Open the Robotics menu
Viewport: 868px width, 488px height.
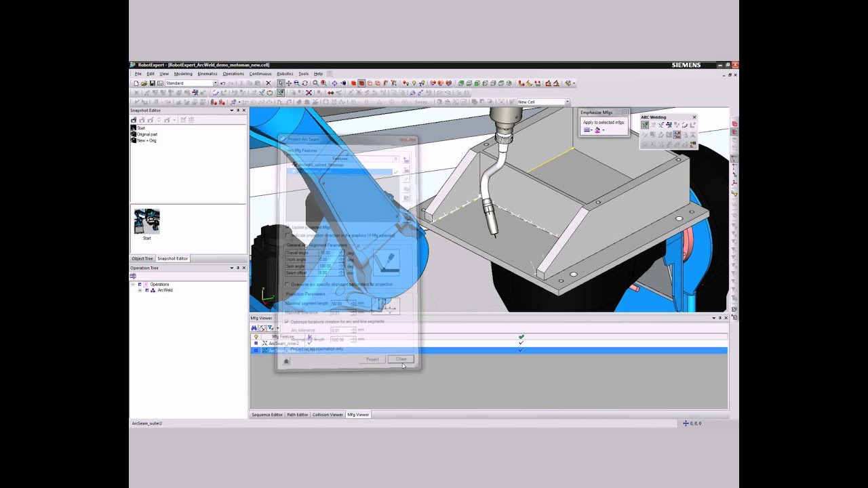[x=285, y=74]
